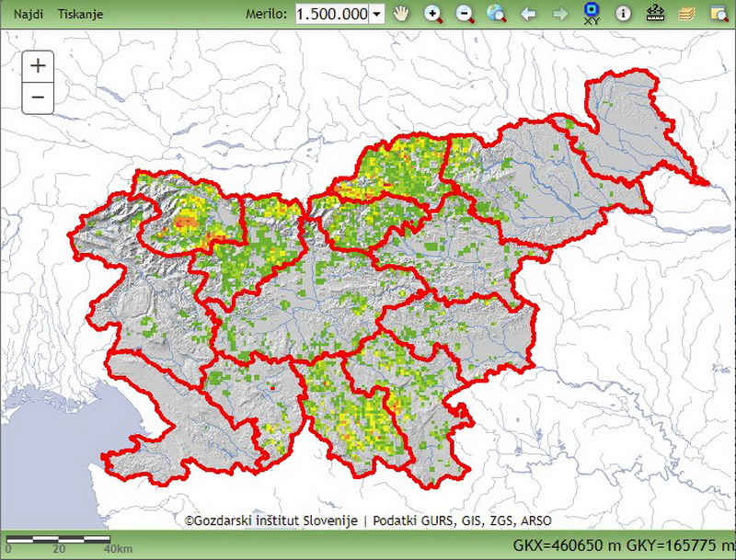Click the GKX GKY coordinate readout
The image size is (736, 560).
tap(624, 545)
